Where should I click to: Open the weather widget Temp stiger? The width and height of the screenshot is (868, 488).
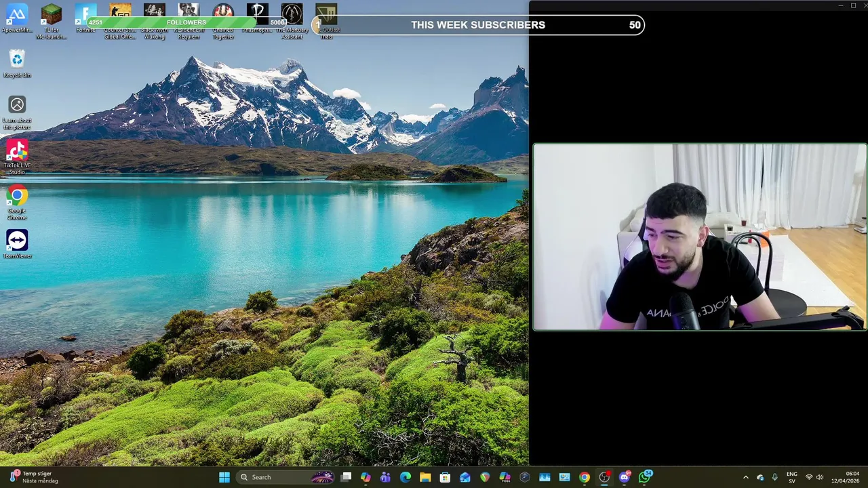click(x=34, y=477)
